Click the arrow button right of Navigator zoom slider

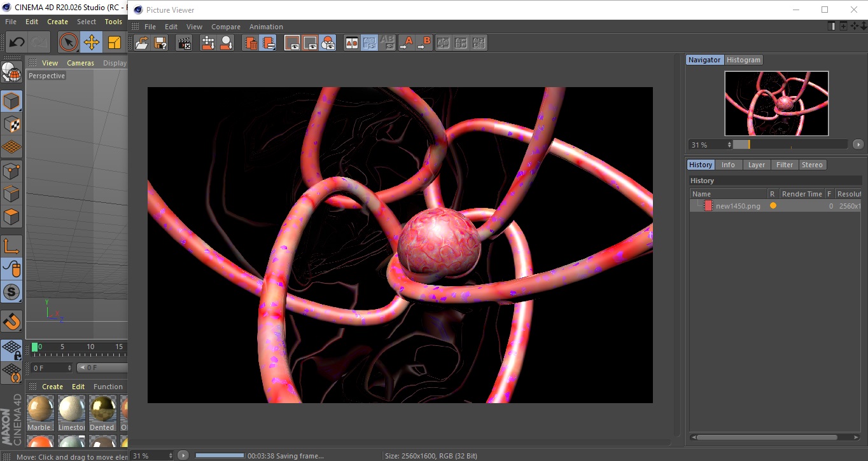click(x=858, y=144)
